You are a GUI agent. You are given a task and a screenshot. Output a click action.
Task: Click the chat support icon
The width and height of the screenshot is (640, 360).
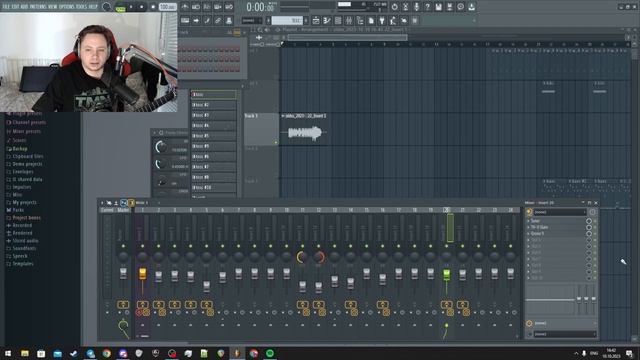(x=460, y=7)
